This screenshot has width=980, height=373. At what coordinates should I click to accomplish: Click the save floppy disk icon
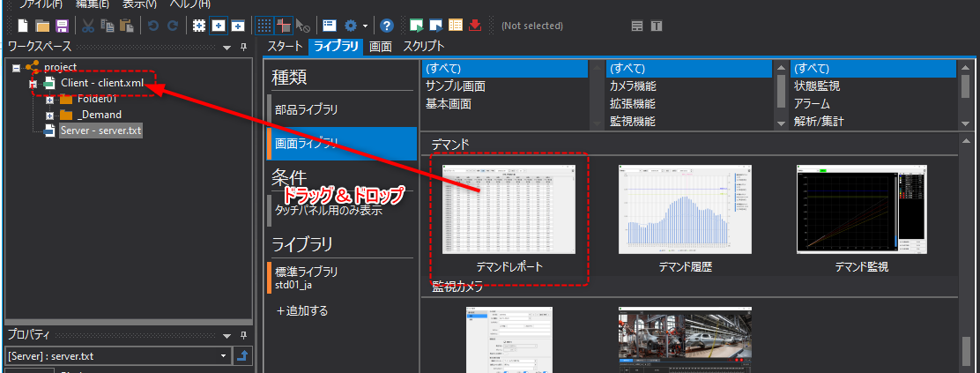[62, 26]
